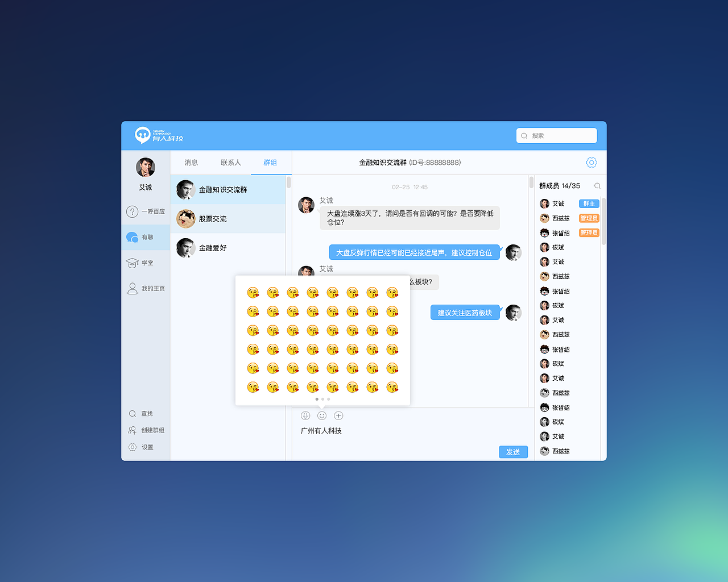The image size is (728, 582).
Task: Switch to the 群组 tab
Action: click(x=270, y=163)
